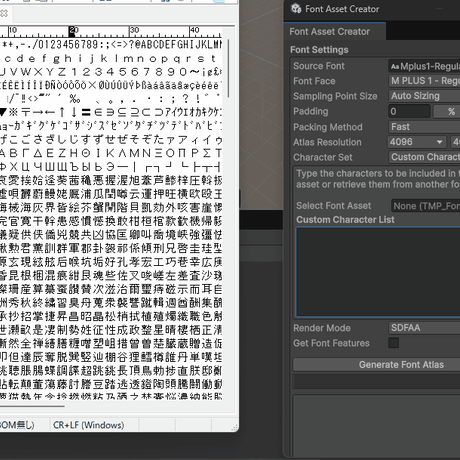Screen dimensions: 460x460
Task: Click the Get Font Features label
Action: point(331,343)
